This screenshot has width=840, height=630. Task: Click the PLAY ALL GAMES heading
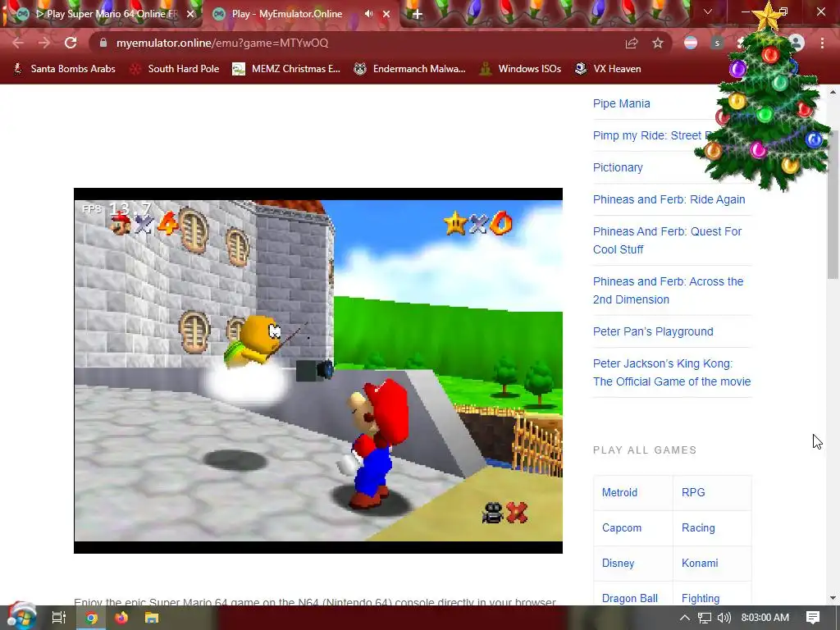click(x=645, y=450)
